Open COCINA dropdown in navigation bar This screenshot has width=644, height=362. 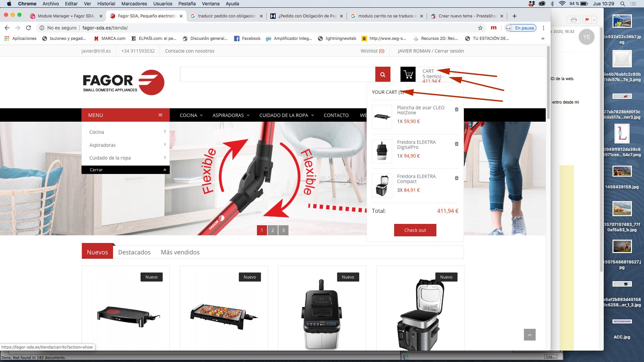click(x=191, y=115)
